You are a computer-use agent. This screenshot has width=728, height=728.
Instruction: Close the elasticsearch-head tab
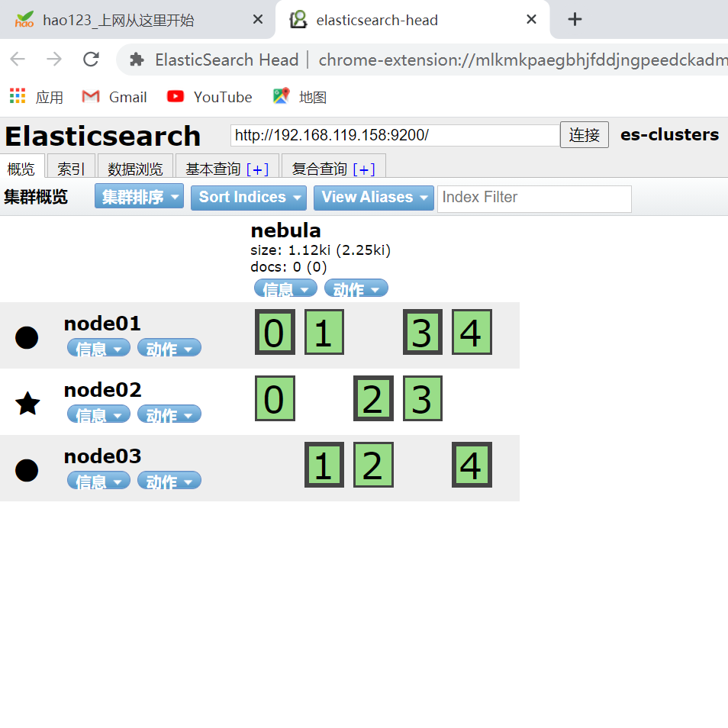pyautogui.click(x=532, y=19)
